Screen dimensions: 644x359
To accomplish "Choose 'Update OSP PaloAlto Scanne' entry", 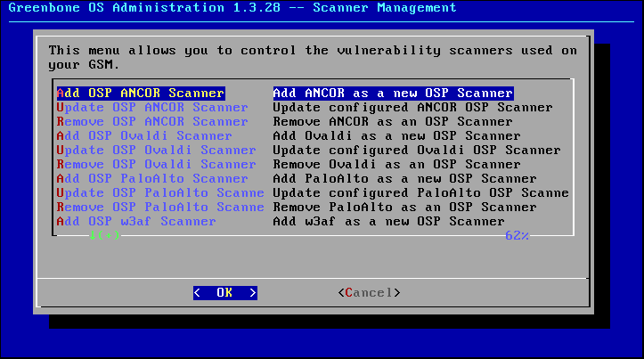I will coord(160,193).
